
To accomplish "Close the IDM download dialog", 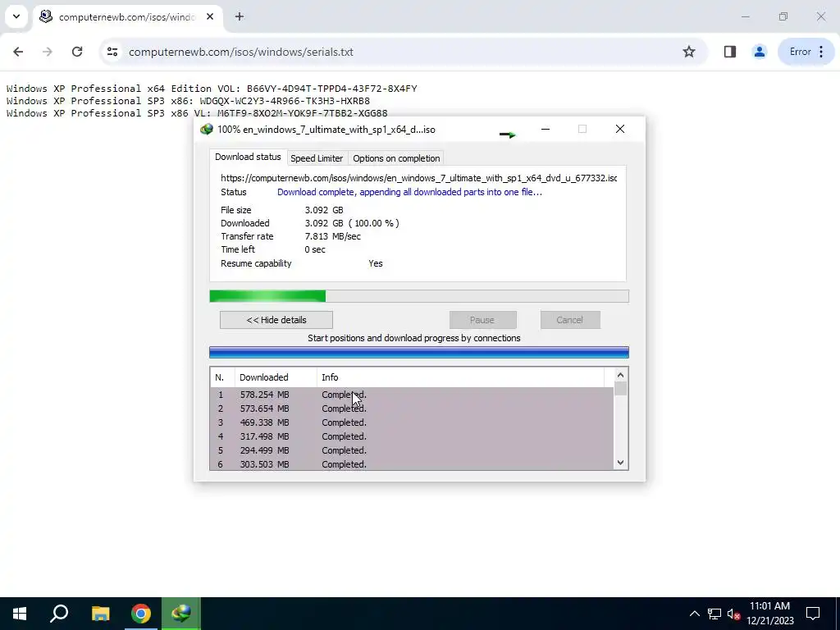I will click(620, 129).
